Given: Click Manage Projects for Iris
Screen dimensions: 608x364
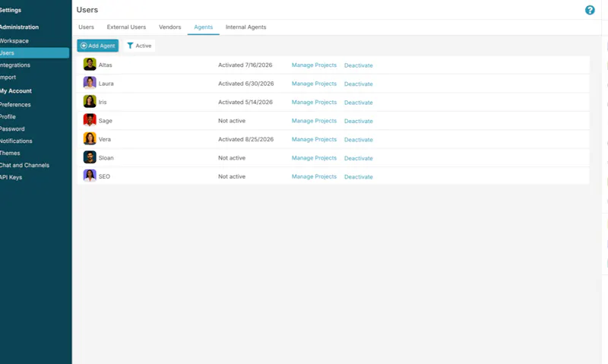Looking at the screenshot, I should (x=314, y=103).
